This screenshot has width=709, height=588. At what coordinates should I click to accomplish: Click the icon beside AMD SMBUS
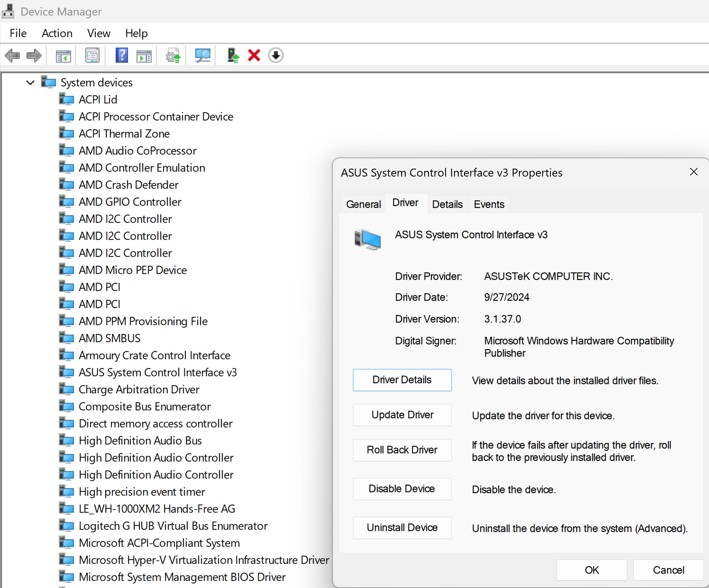pos(67,338)
